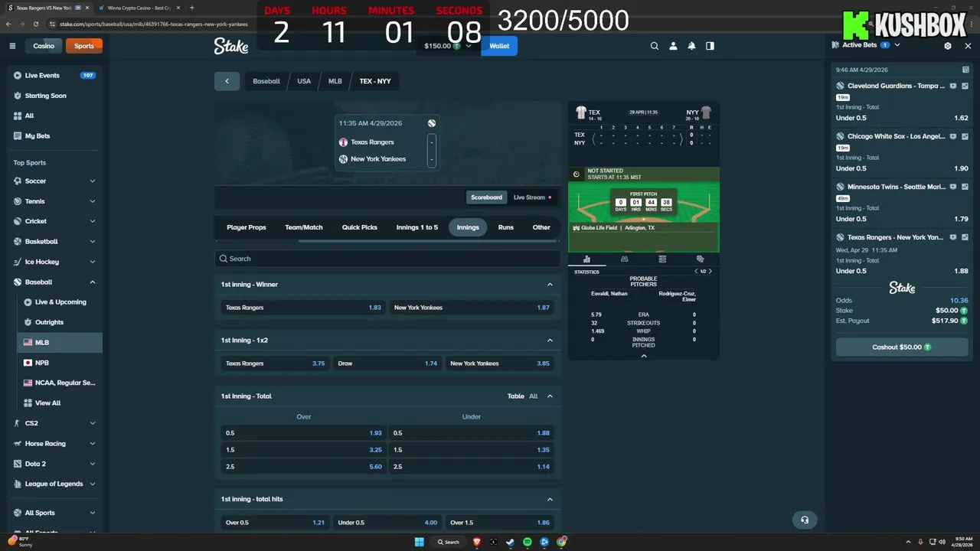
Task: Open Live Events in sidebar
Action: (54, 76)
